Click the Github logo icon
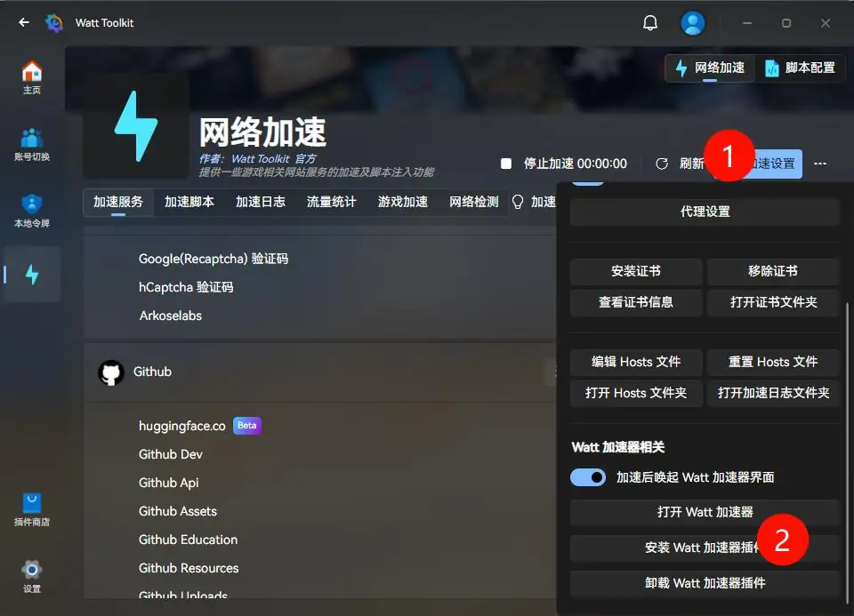This screenshot has width=854, height=616. coord(110,372)
